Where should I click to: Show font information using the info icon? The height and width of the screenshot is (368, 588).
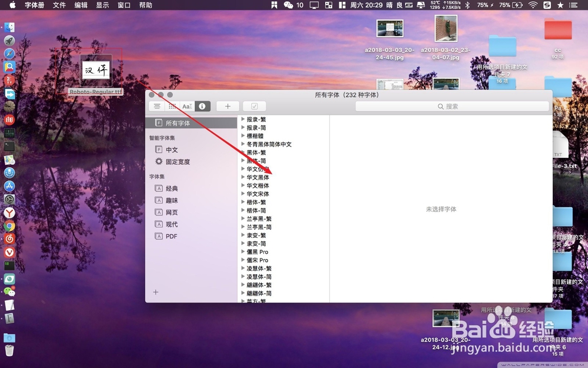tap(202, 107)
